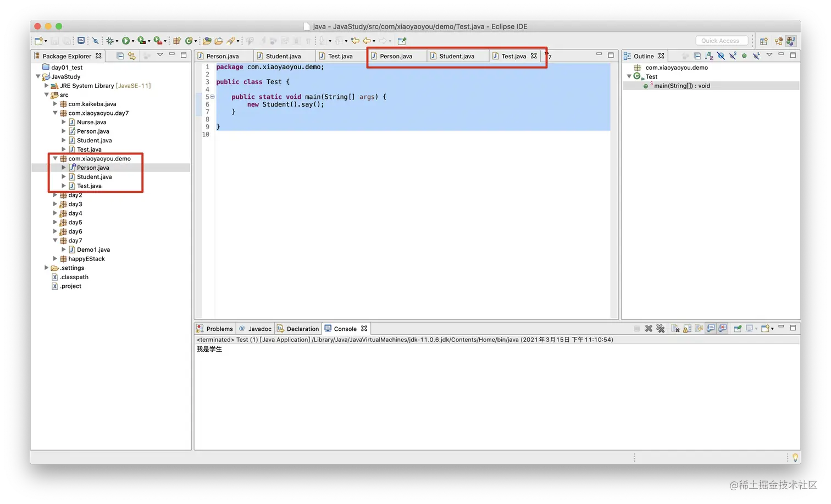Go to last edit location arrow
This screenshot has width=831, height=504.
355,41
